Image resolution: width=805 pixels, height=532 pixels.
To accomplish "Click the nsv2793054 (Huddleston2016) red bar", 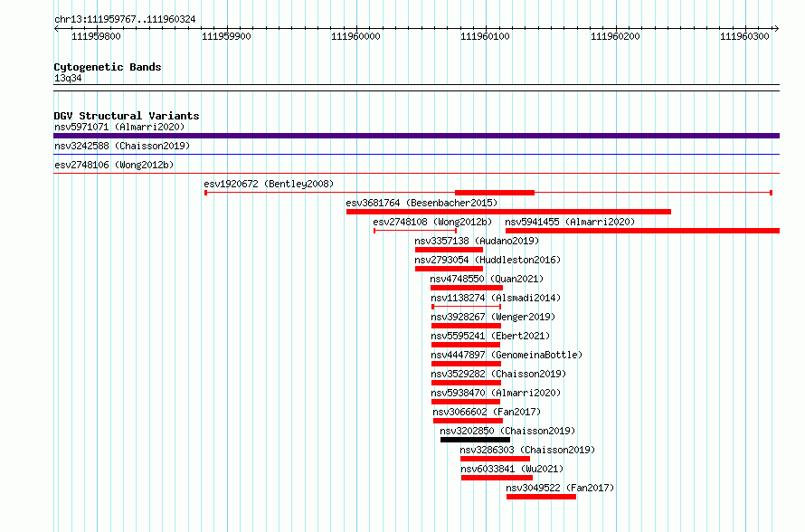I will (449, 269).
